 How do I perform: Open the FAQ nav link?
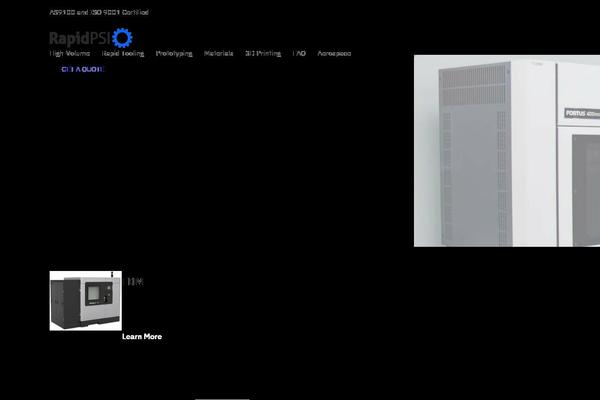[299, 54]
